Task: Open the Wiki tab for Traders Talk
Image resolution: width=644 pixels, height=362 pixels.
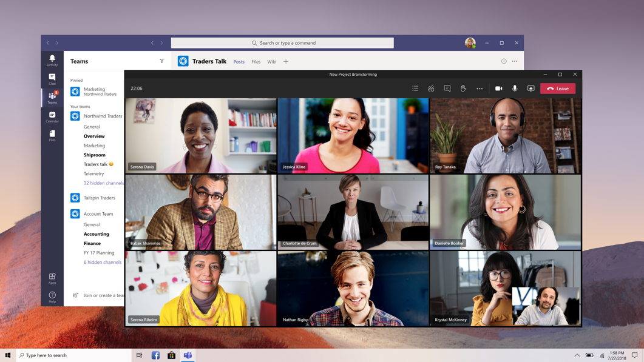Action: pos(271,61)
